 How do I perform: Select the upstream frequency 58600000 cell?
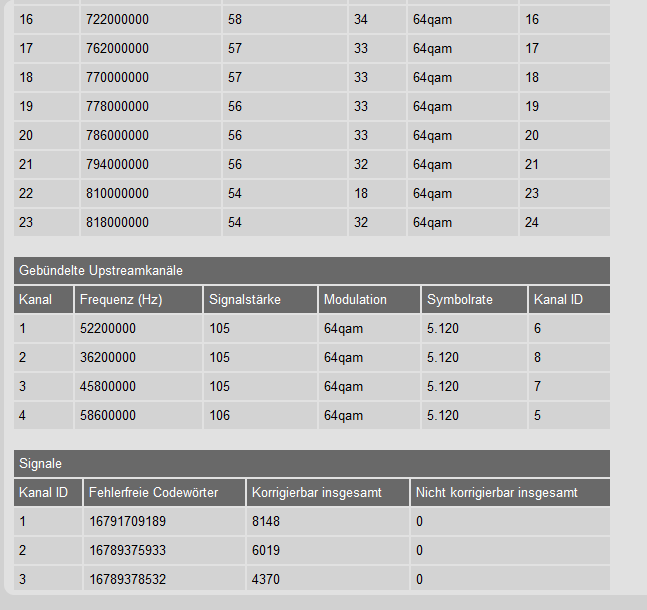tap(108, 415)
